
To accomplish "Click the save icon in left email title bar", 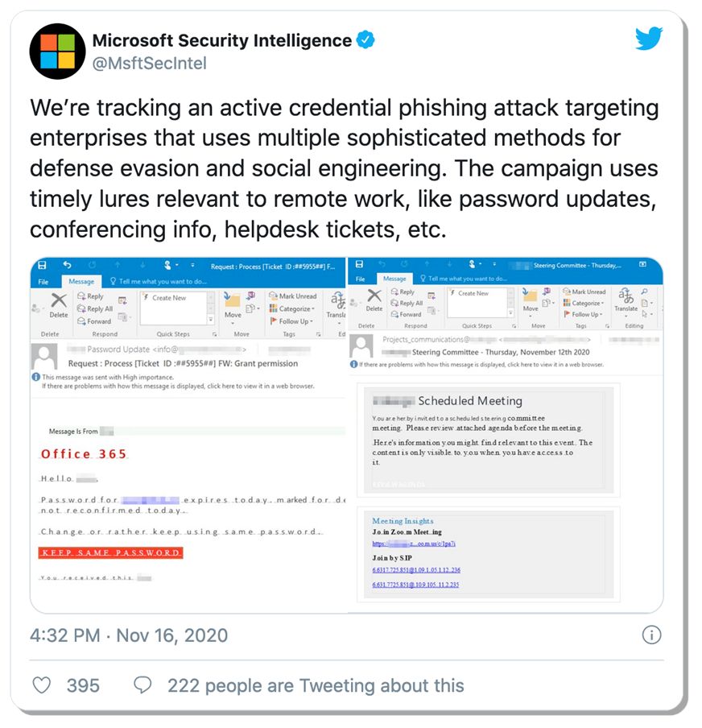I will click(42, 265).
